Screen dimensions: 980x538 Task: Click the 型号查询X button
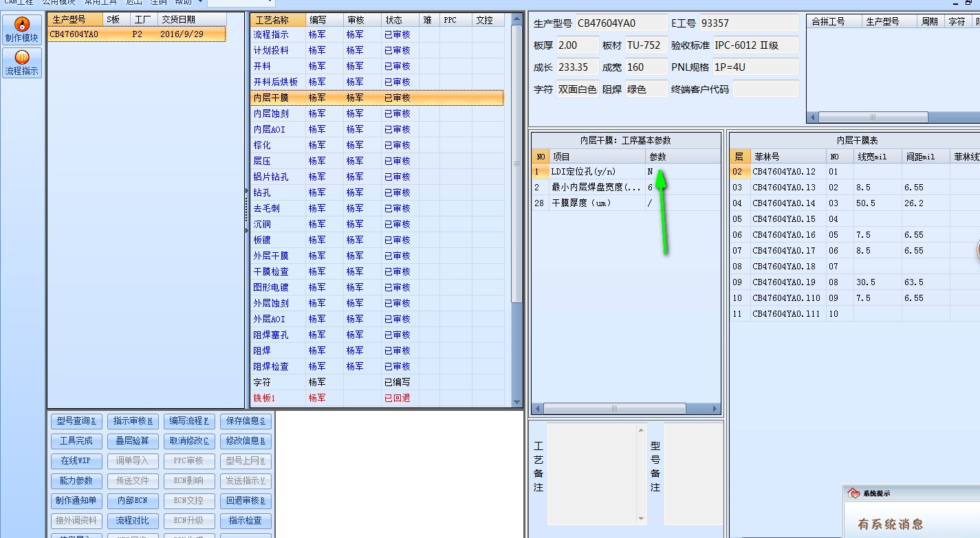76,421
